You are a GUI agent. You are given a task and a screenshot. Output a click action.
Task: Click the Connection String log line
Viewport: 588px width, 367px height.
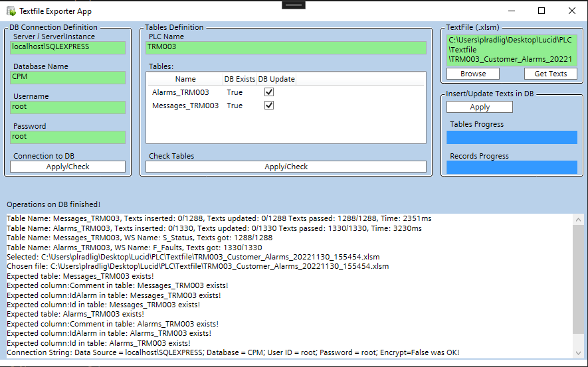coord(233,352)
